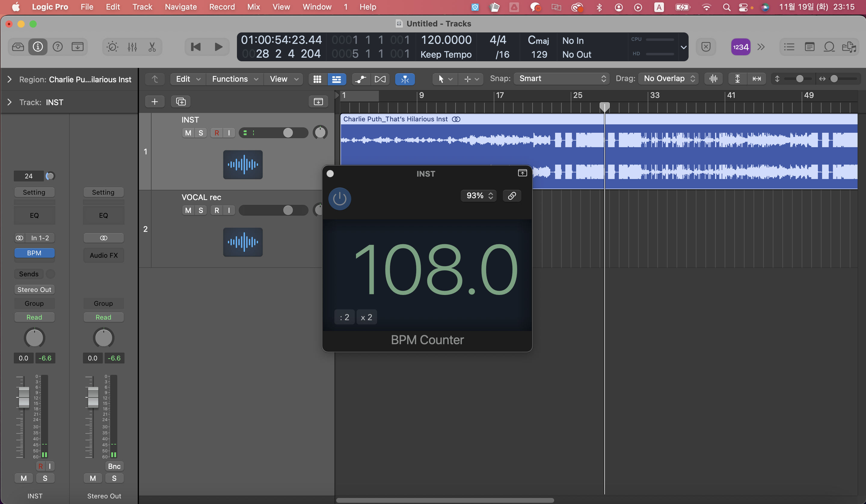Toggle BPM Counter power button
Viewport: 866px width, 504px height.
[x=339, y=199]
